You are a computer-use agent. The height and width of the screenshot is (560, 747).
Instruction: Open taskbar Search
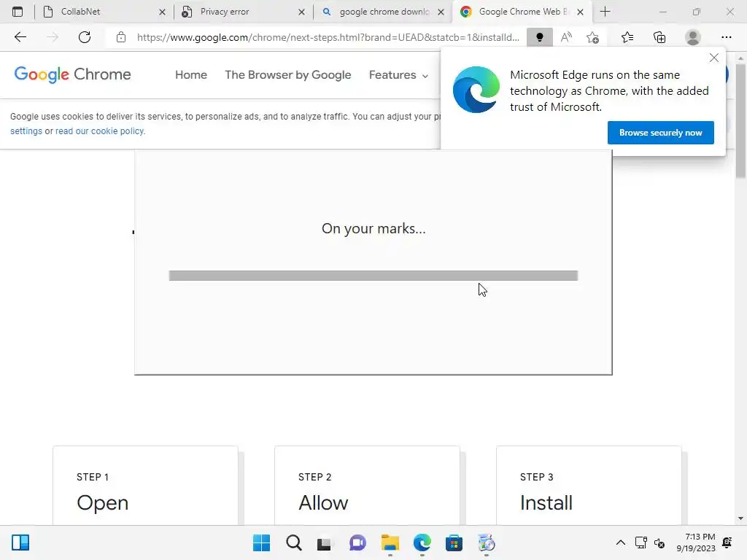293,542
